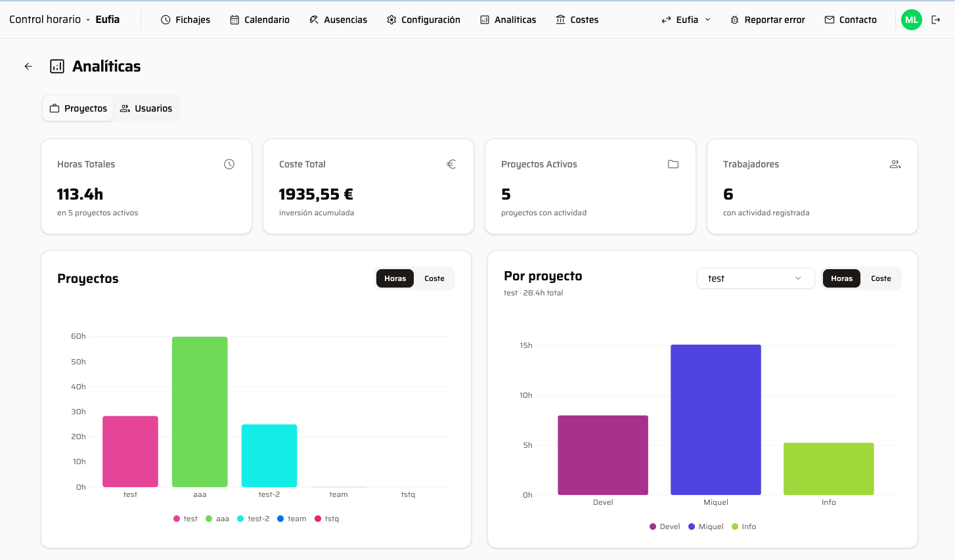Click the ML avatar circle

click(911, 20)
